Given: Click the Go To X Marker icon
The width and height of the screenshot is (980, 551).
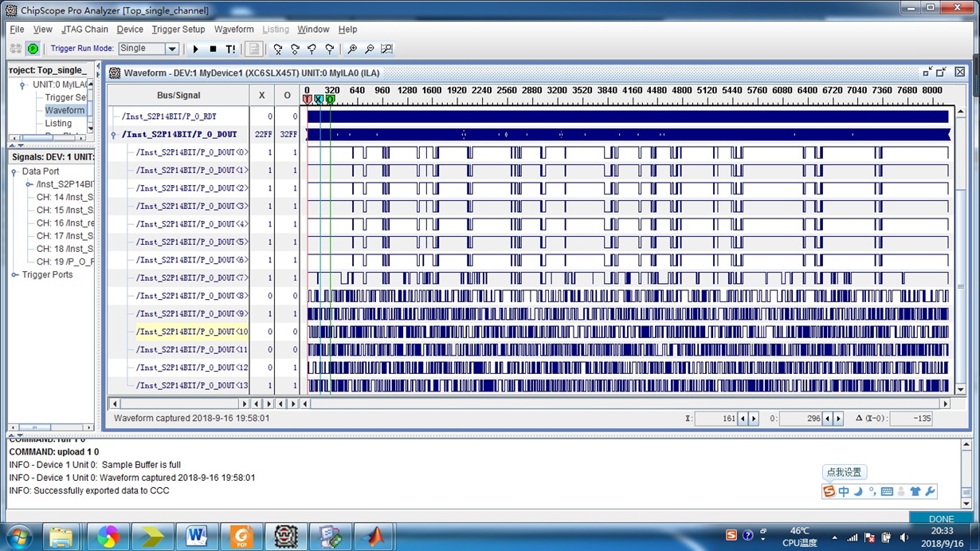Looking at the screenshot, I should click(277, 49).
